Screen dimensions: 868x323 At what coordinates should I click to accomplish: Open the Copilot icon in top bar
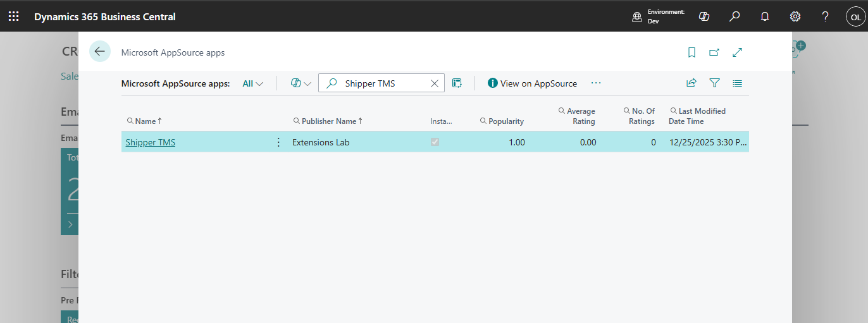click(x=704, y=16)
